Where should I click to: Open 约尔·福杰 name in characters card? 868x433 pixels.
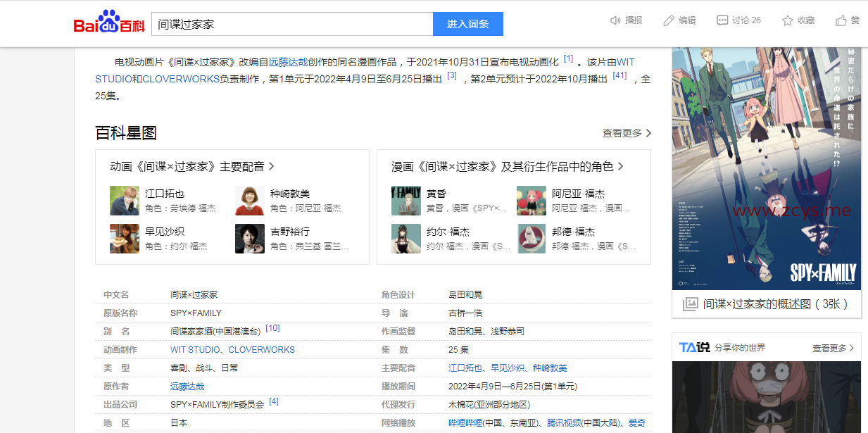point(448,232)
